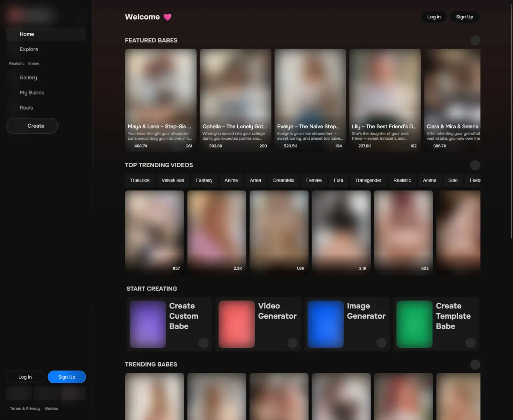This screenshot has width=513, height=420.
Task: Click Log in at top right
Action: pyautogui.click(x=433, y=17)
